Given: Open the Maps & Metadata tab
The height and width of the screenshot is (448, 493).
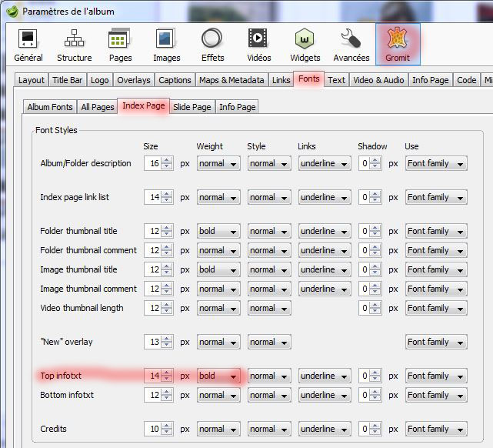Looking at the screenshot, I should click(x=232, y=80).
